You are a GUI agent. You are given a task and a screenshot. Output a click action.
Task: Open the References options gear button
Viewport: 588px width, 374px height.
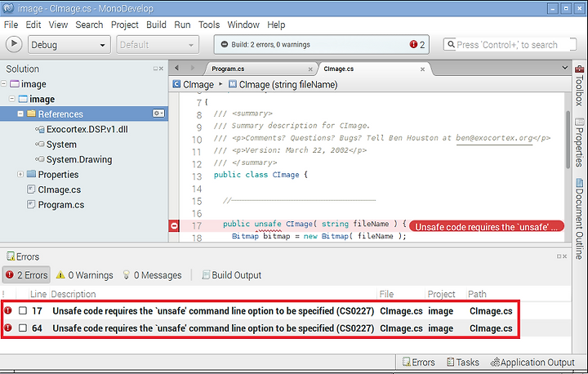[158, 114]
